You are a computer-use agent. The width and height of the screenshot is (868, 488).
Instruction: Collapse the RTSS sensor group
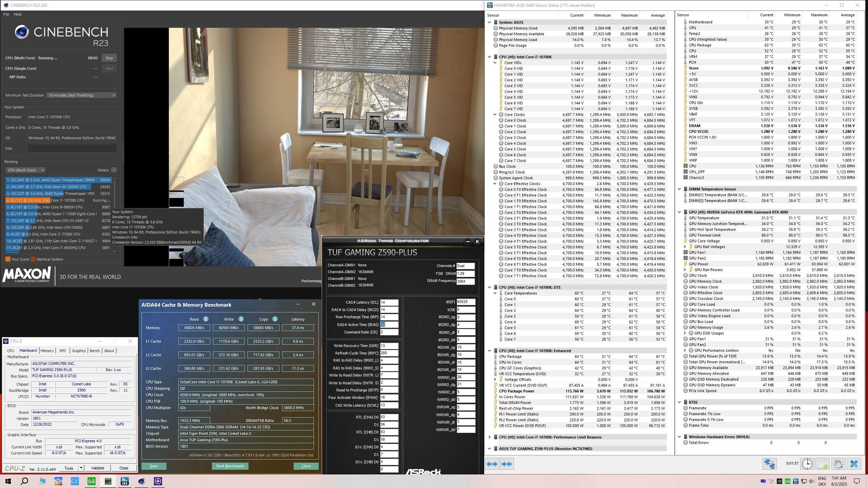pyautogui.click(x=679, y=402)
